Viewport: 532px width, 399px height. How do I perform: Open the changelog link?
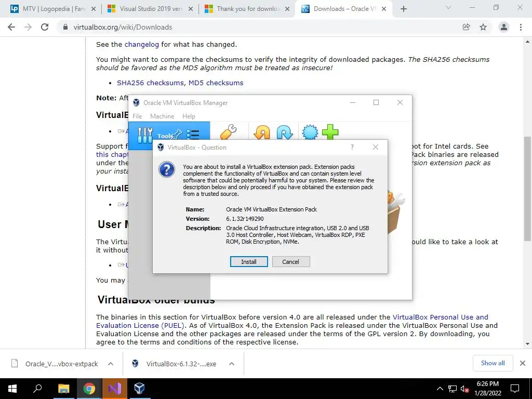141,45
